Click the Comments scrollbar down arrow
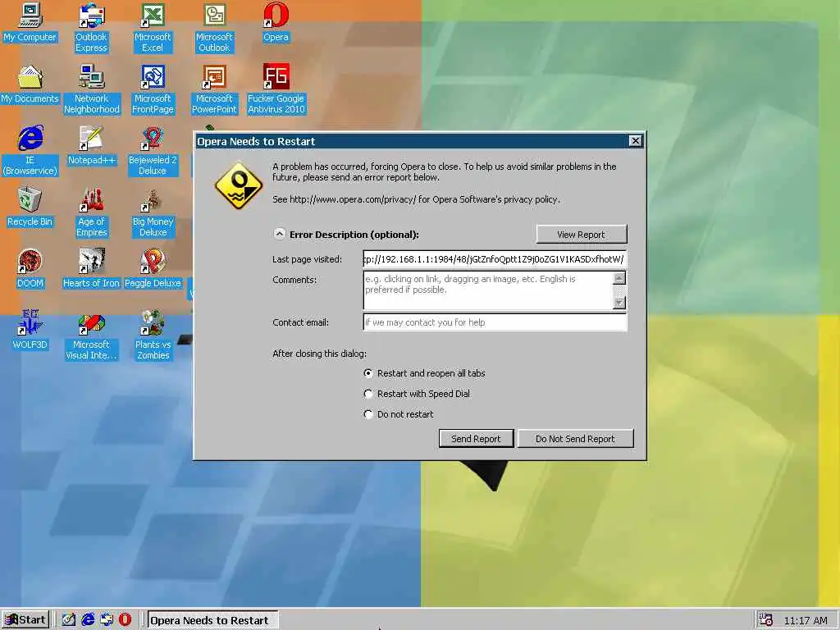 pyautogui.click(x=619, y=303)
